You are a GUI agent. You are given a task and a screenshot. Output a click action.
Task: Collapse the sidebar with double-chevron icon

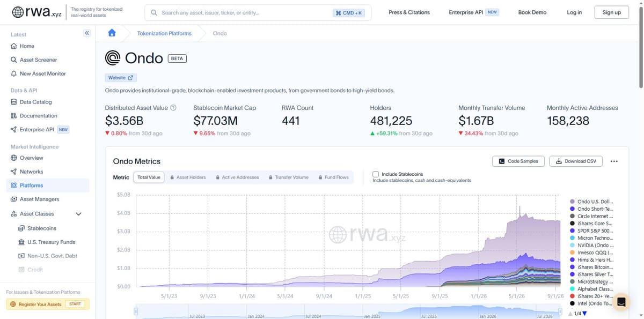[x=86, y=33]
